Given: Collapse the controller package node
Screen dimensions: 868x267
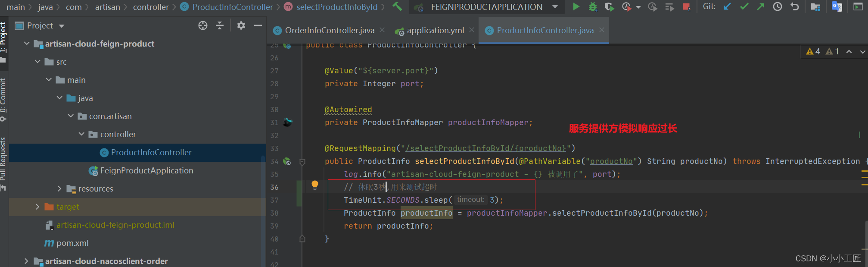Looking at the screenshot, I should pyautogui.click(x=81, y=135).
